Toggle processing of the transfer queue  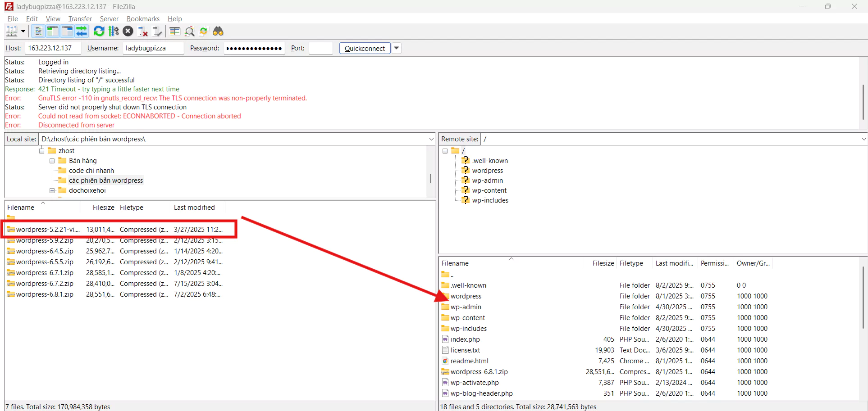pos(114,31)
